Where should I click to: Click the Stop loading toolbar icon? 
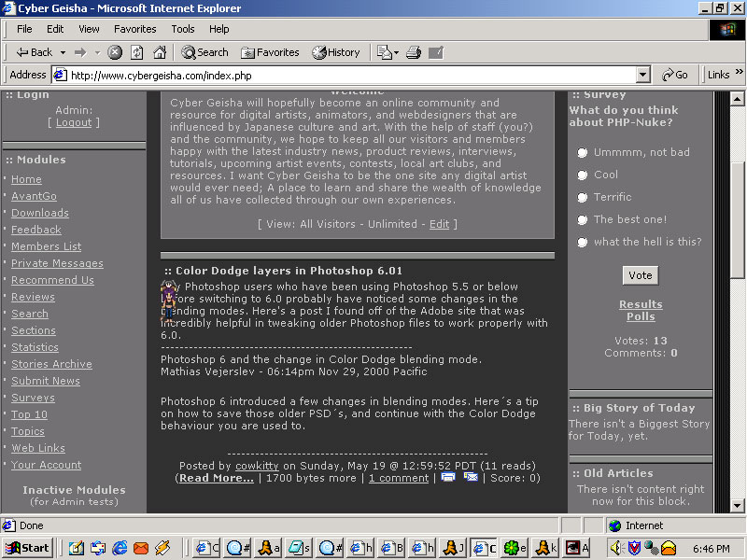click(115, 52)
